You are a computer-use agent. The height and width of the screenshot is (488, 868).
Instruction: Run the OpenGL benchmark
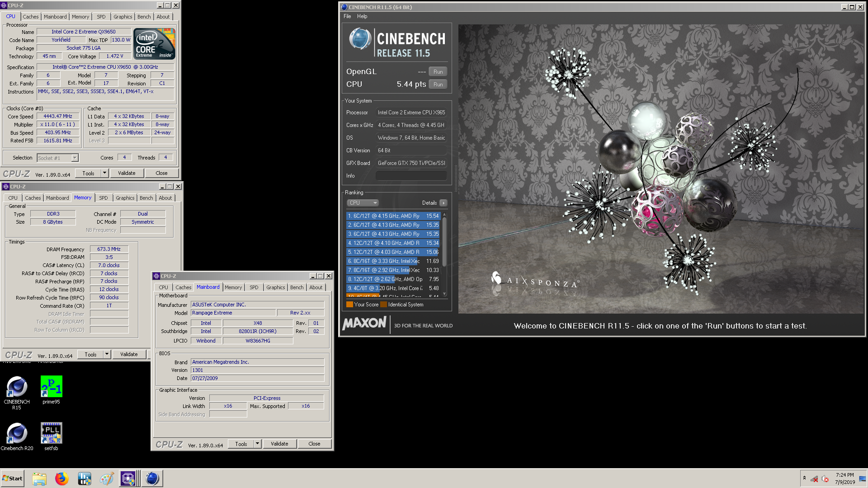[x=438, y=71]
